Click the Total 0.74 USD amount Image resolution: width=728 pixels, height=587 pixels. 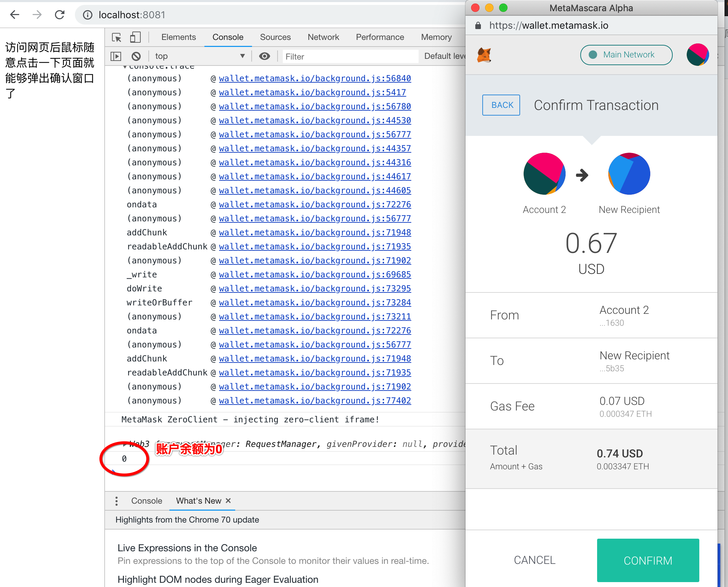[619, 454]
